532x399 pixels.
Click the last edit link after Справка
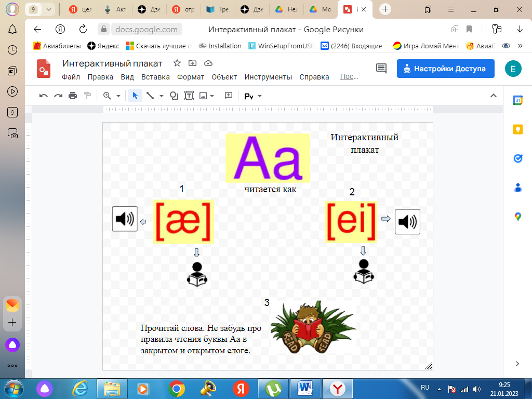pyautogui.click(x=349, y=77)
